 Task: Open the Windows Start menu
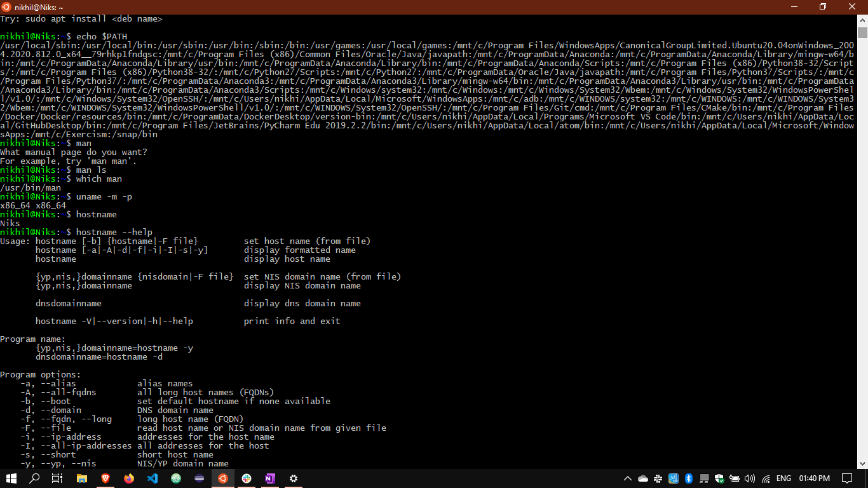tap(11, 478)
